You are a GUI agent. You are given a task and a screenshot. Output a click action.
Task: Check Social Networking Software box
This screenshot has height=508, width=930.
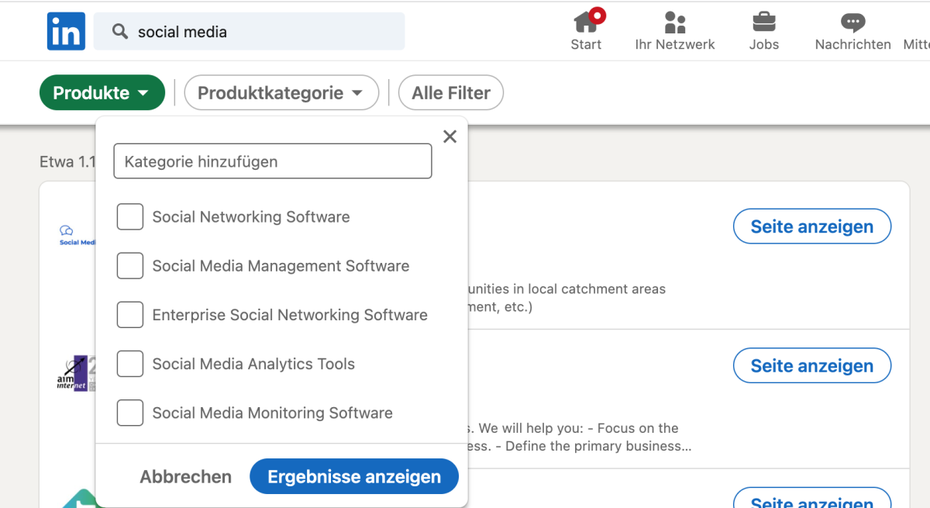pyautogui.click(x=130, y=217)
